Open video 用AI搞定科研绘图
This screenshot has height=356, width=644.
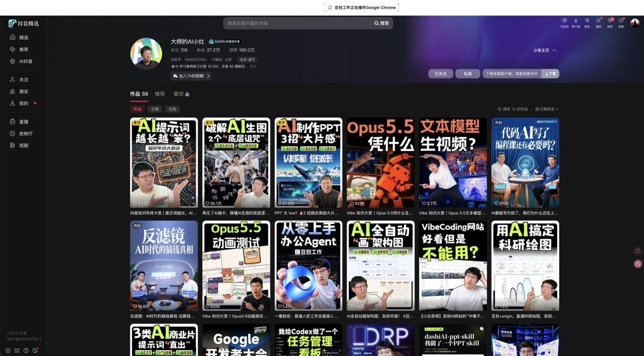[525, 266]
